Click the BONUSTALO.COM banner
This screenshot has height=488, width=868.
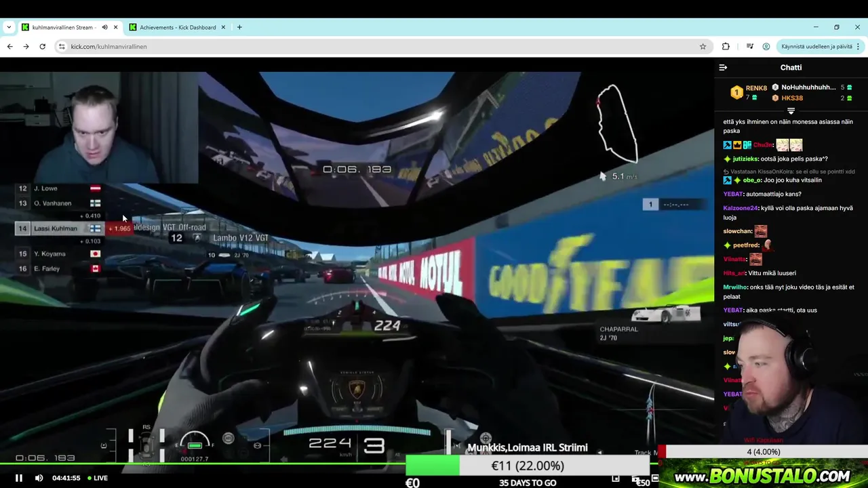(x=762, y=474)
